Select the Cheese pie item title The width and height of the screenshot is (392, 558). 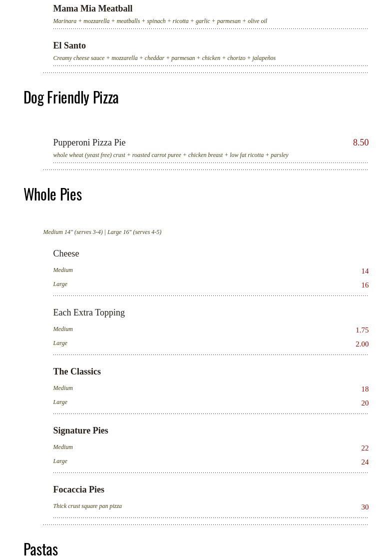[x=66, y=253]
